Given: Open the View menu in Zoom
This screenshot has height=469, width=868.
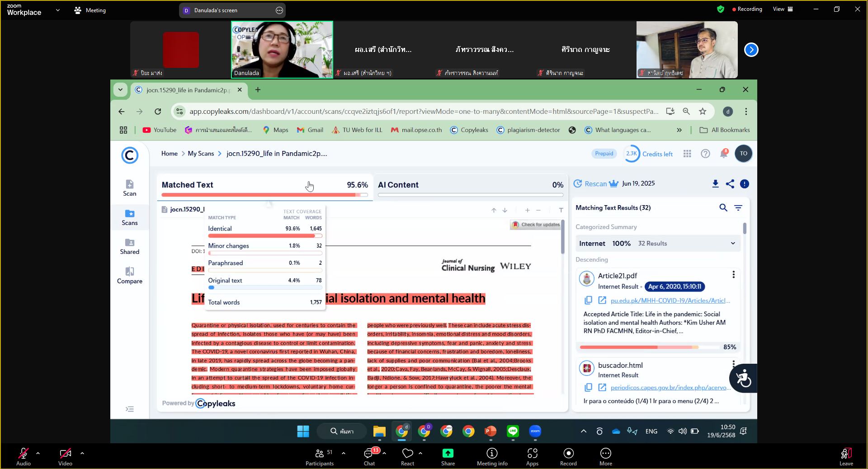Looking at the screenshot, I should point(783,9).
